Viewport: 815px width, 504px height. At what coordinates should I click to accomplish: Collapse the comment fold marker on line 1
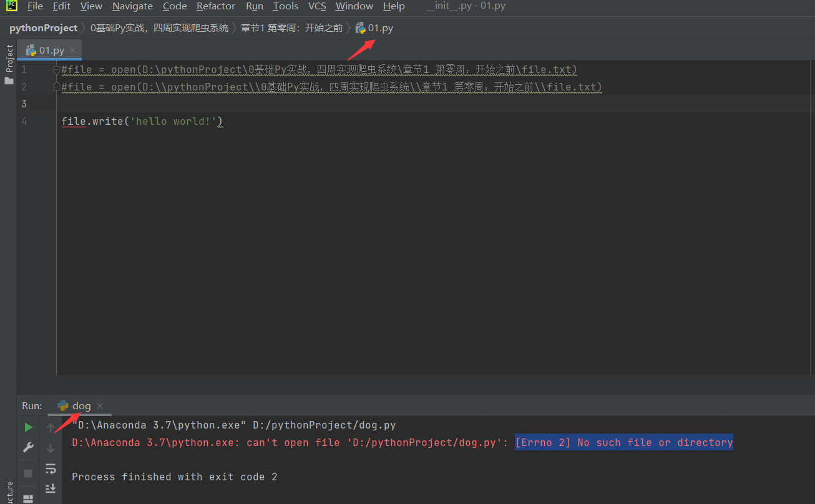point(57,70)
